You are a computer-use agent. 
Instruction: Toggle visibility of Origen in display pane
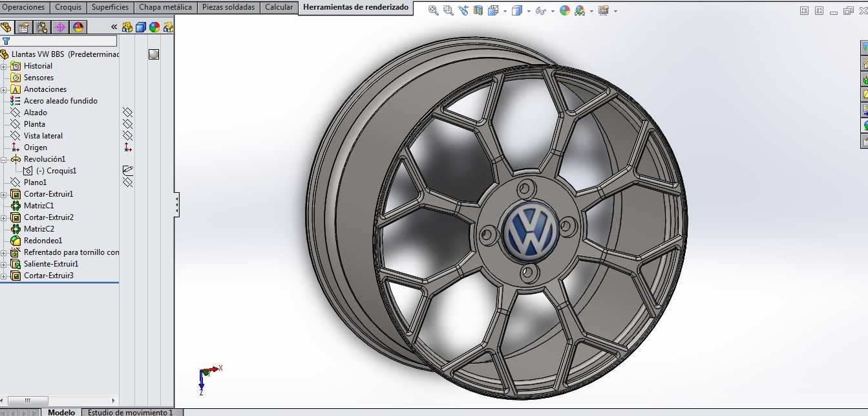(127, 148)
